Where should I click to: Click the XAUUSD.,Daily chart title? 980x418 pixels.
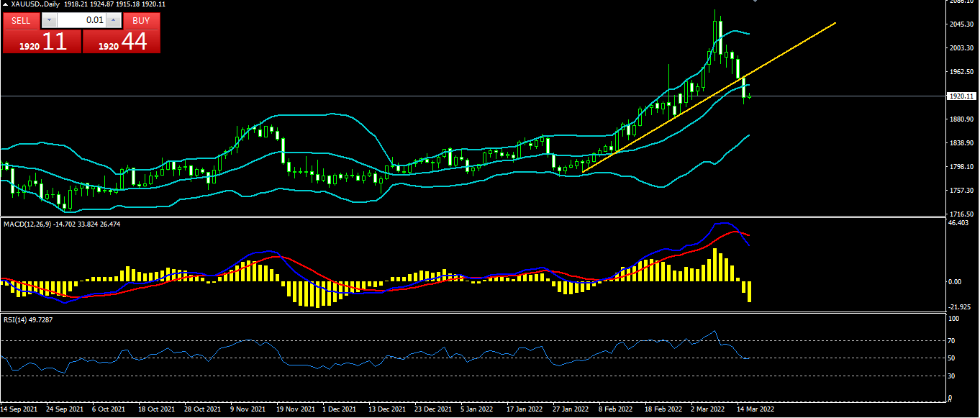36,4
